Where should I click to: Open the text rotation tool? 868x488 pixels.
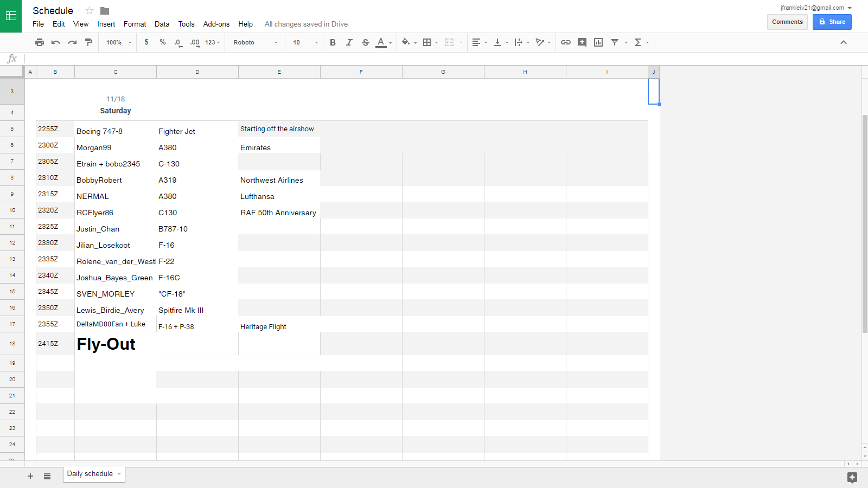click(x=540, y=42)
